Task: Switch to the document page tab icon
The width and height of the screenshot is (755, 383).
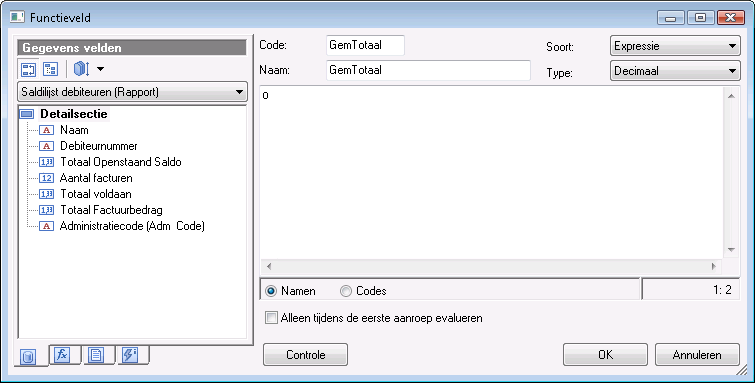Action: pyautogui.click(x=96, y=356)
